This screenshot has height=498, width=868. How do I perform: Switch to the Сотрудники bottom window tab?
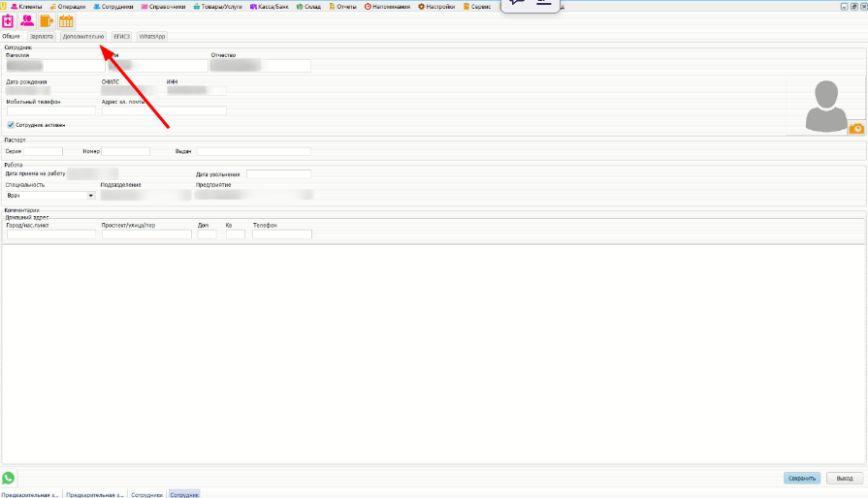[x=146, y=494]
